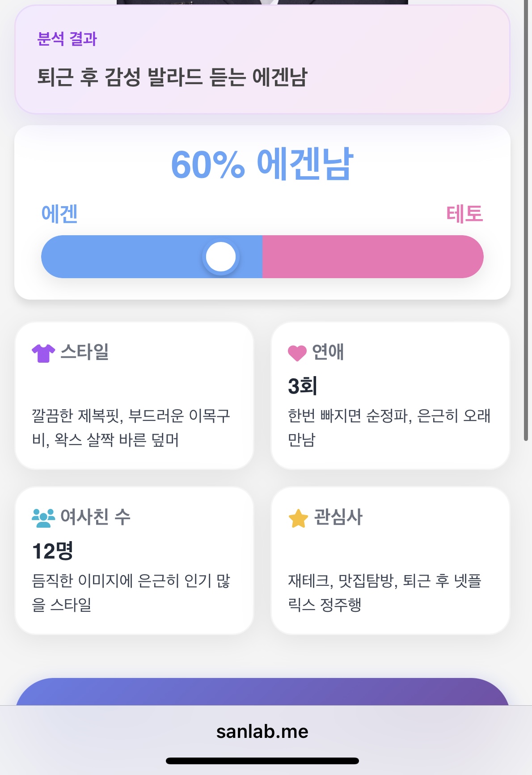Screen dimensions: 532x775
Task: Tap the 깔끔한 제복핏 style description
Action: [x=131, y=428]
